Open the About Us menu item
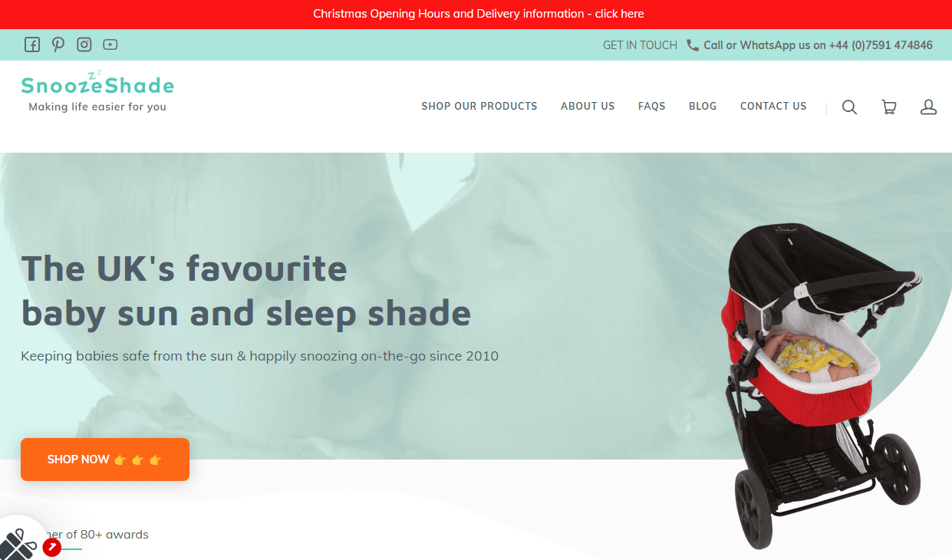Screen dimensions: 952x560 coord(588,107)
